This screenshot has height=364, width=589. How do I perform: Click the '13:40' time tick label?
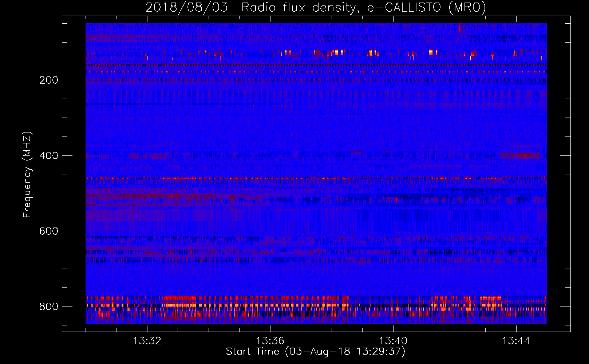(393, 341)
